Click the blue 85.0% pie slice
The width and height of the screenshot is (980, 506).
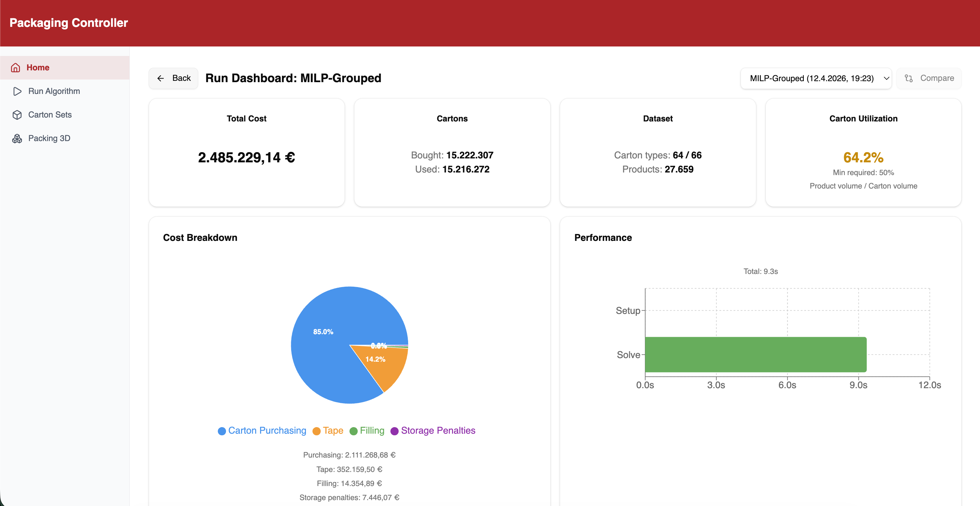pos(323,332)
